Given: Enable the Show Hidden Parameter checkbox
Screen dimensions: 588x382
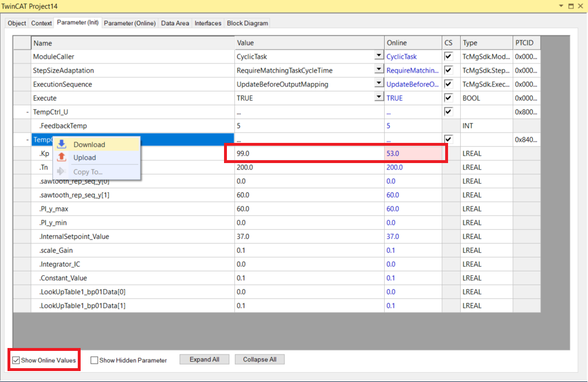Looking at the screenshot, I should [94, 360].
